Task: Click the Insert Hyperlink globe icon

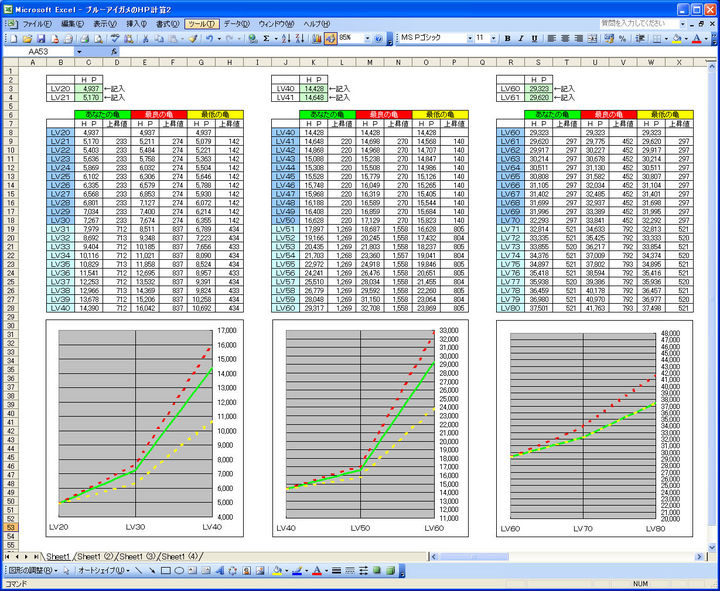Action: [x=252, y=39]
